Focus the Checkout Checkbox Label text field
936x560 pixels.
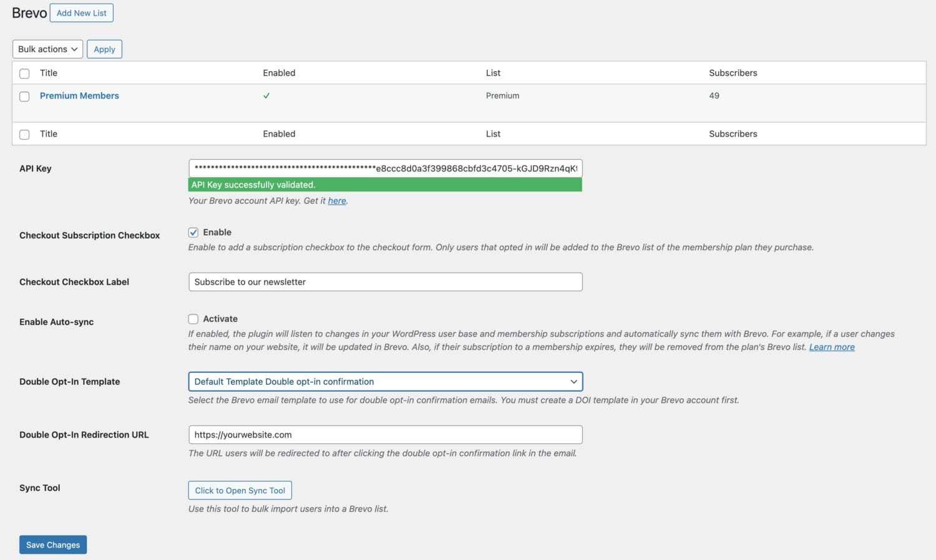(x=385, y=282)
